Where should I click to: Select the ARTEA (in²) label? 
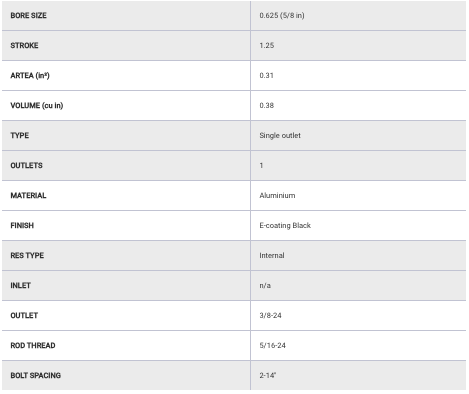[x=30, y=76]
